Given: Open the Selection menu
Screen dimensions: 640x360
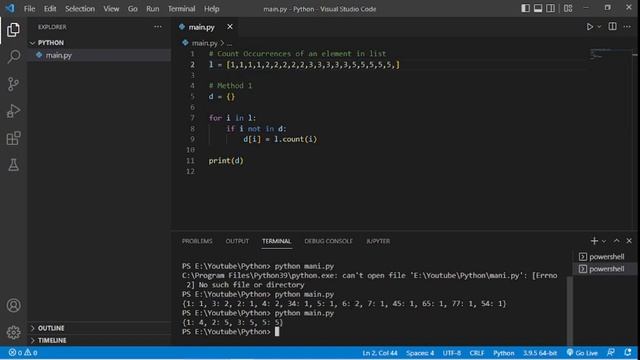Looking at the screenshot, I should [x=80, y=9].
